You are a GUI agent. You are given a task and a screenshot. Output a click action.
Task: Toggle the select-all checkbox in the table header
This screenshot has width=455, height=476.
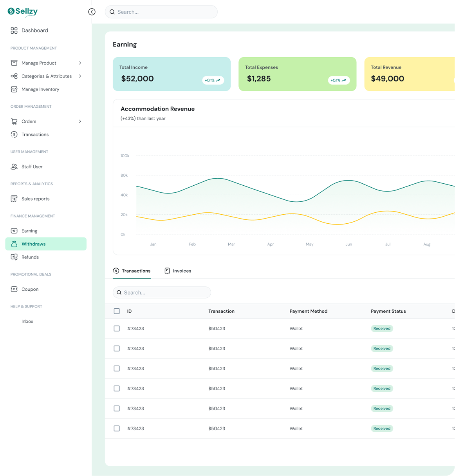coord(117,311)
